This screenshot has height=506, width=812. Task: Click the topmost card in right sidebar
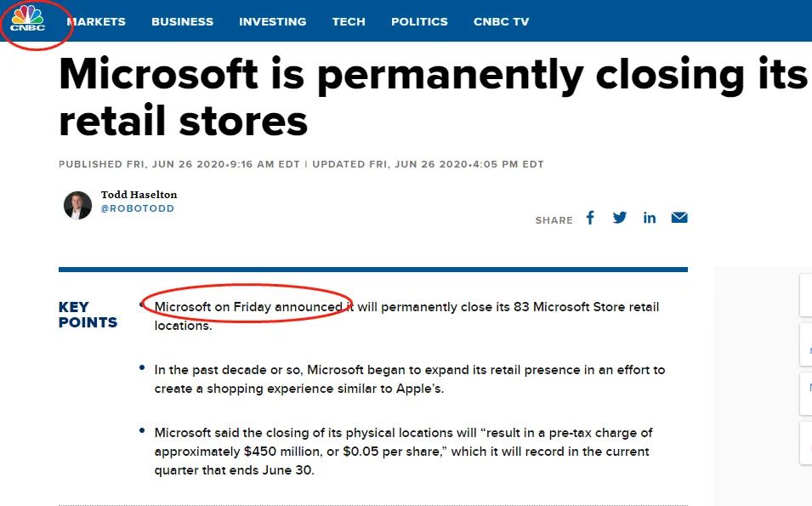(x=805, y=294)
